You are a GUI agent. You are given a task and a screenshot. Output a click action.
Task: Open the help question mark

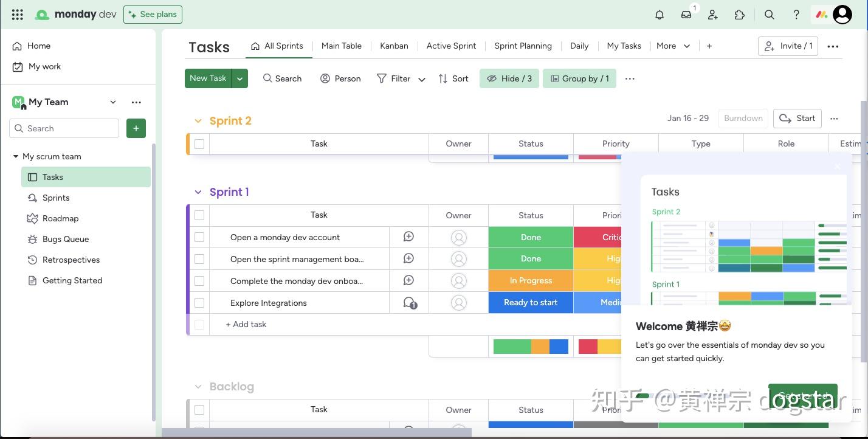click(796, 15)
